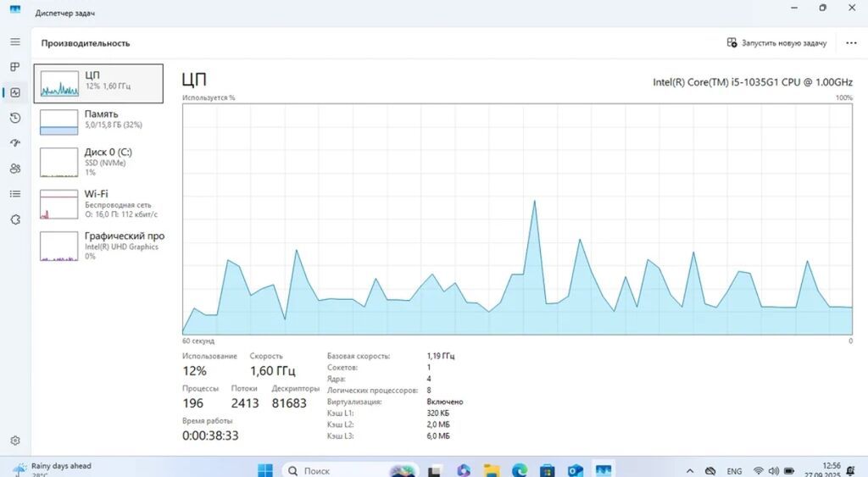
Task: Click 'Запустить новую задачу' button
Action: 776,42
